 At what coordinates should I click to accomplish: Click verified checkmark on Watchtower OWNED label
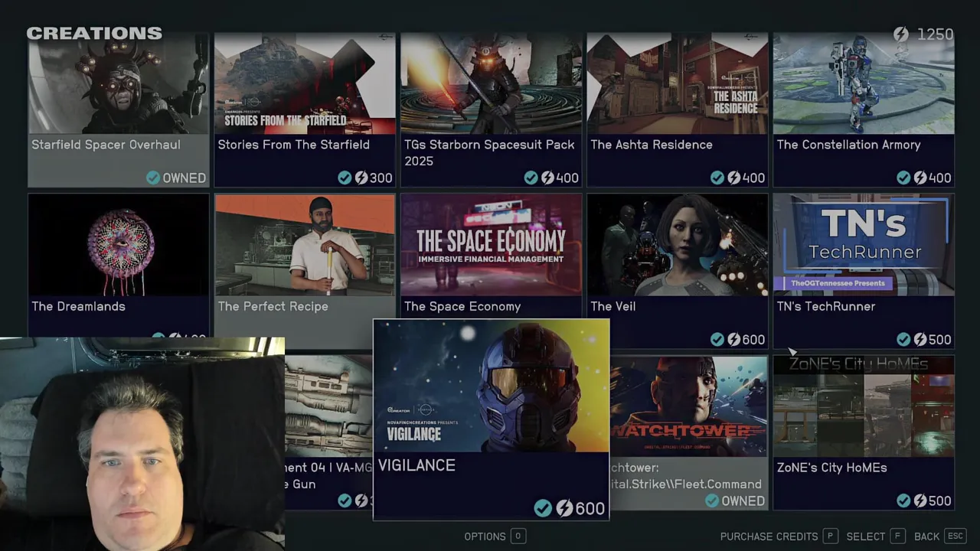click(712, 500)
